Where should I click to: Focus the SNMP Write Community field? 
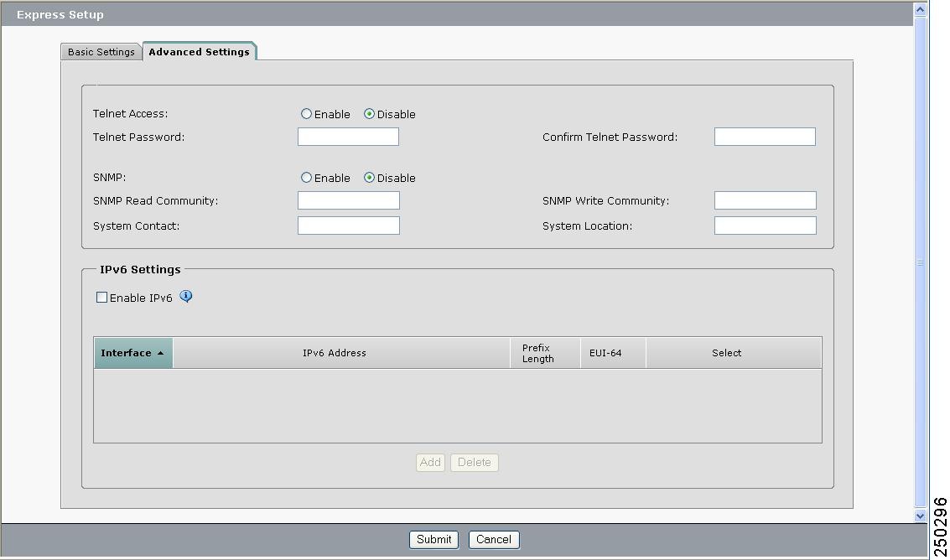(x=766, y=200)
